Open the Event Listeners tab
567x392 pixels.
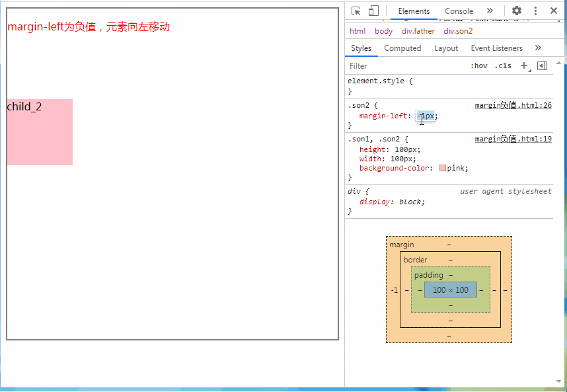pos(496,48)
